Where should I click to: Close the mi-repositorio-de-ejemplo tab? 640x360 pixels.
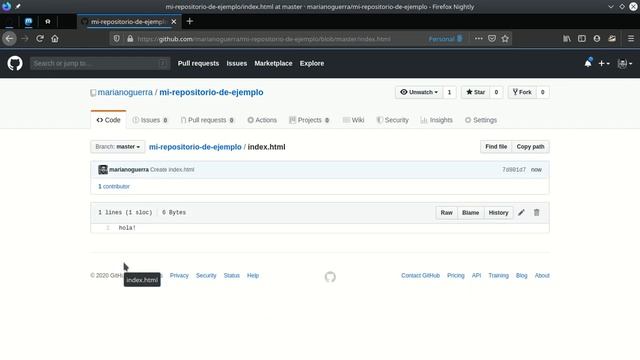pos(174,22)
